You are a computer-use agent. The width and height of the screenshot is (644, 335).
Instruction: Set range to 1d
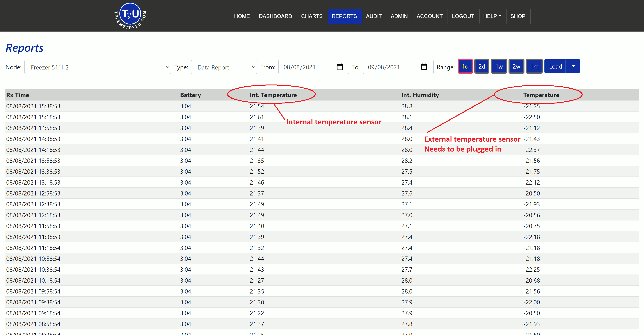tap(465, 66)
